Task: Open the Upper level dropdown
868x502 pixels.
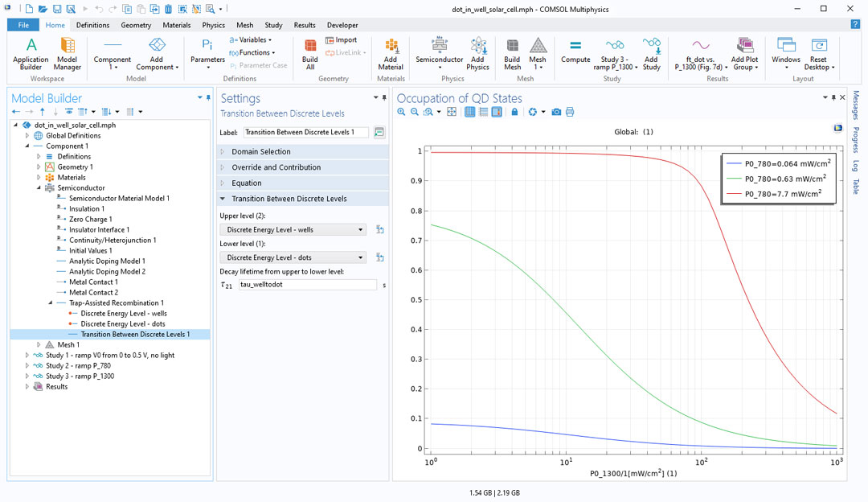Action: 293,230
